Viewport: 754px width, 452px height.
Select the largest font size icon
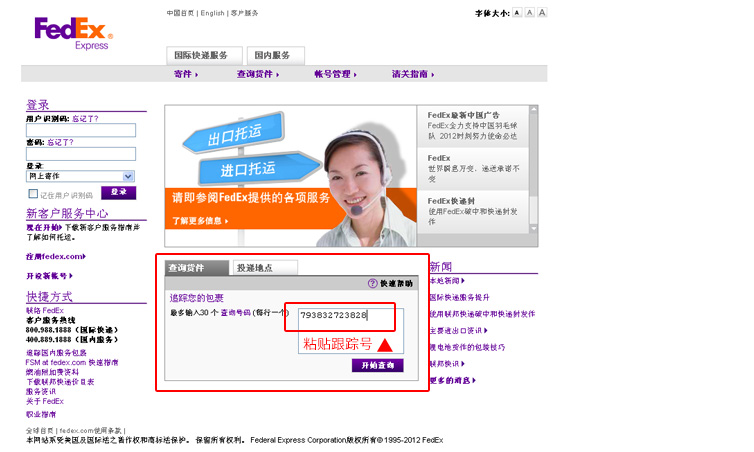pos(543,13)
